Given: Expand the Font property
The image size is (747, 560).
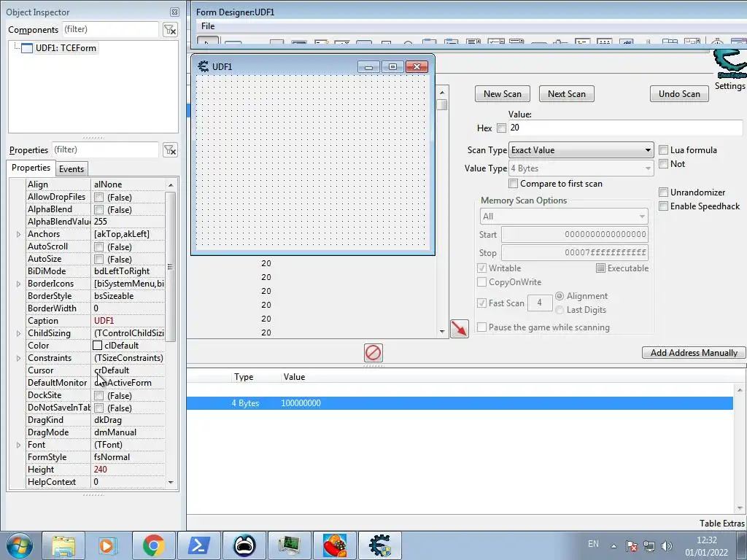Looking at the screenshot, I should coord(18,445).
